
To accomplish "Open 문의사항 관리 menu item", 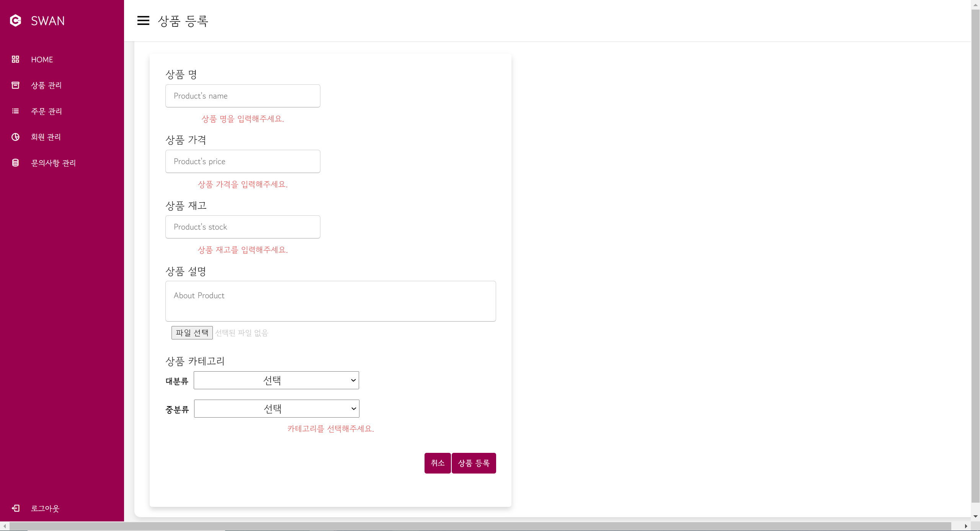I will [x=53, y=163].
